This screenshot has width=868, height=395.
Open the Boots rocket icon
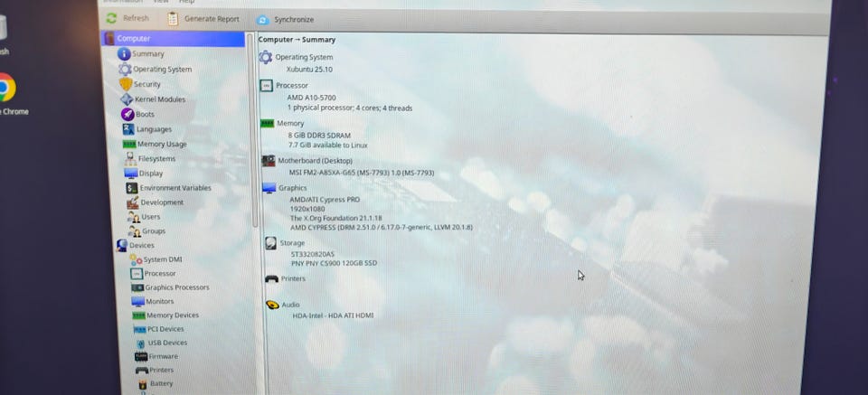(x=127, y=114)
